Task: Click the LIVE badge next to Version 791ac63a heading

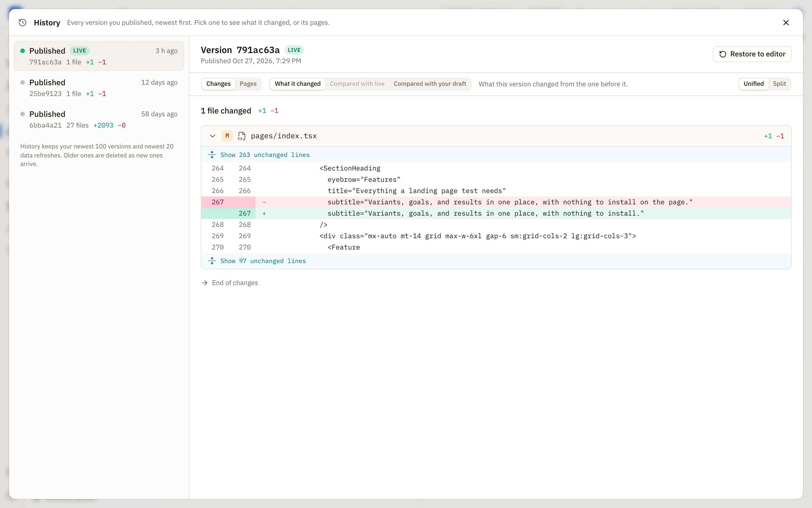Action: pos(294,50)
